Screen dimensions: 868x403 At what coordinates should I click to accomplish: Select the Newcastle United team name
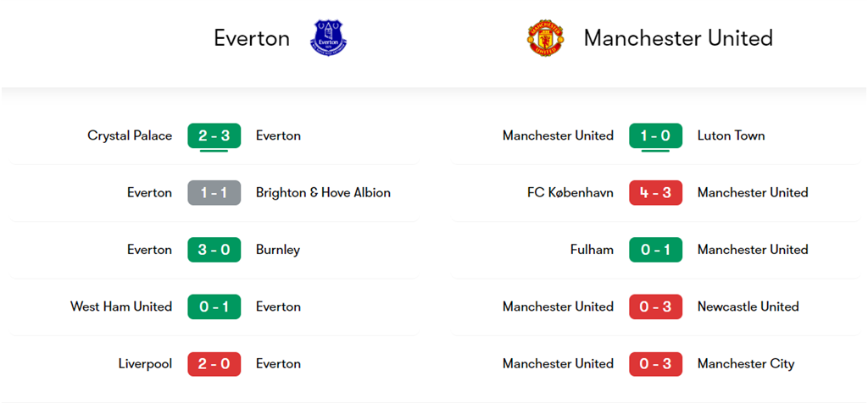(x=748, y=306)
